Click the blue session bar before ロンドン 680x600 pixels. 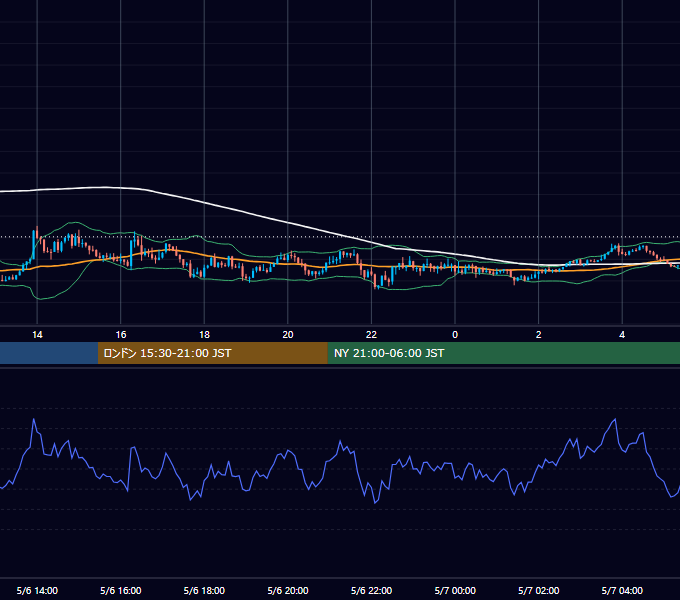(49, 353)
